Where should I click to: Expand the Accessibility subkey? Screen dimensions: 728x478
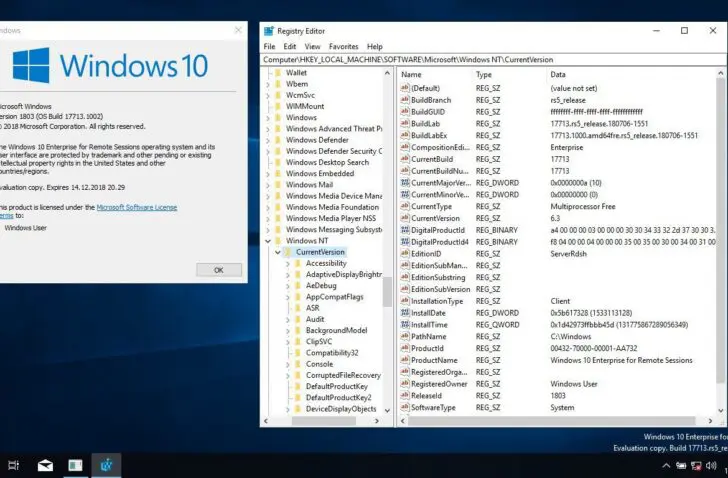point(287,264)
